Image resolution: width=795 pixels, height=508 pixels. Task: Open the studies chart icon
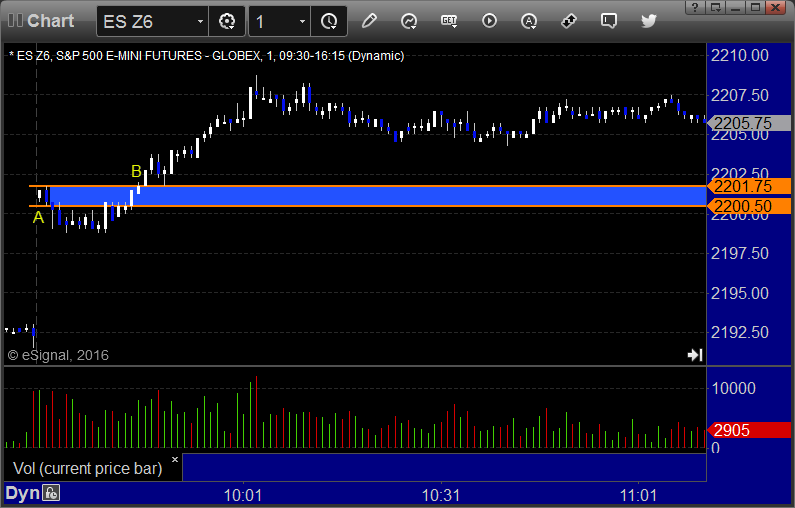tap(409, 21)
